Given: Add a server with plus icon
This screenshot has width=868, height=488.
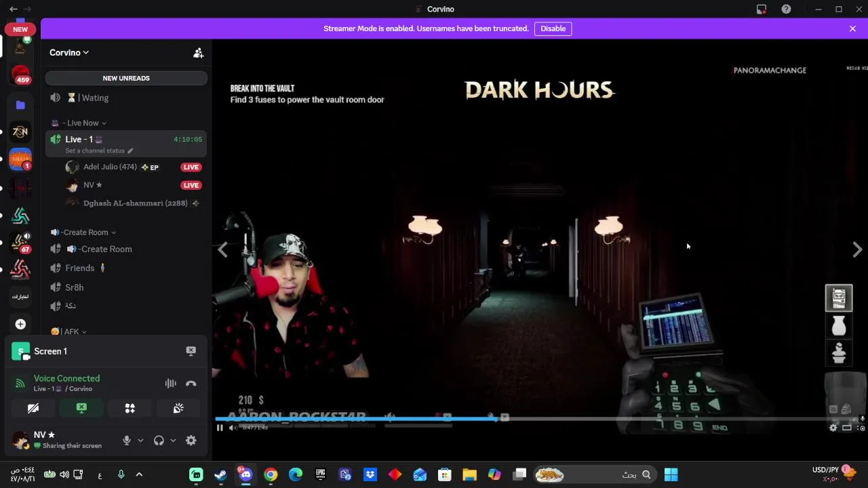Looking at the screenshot, I should click(20, 324).
